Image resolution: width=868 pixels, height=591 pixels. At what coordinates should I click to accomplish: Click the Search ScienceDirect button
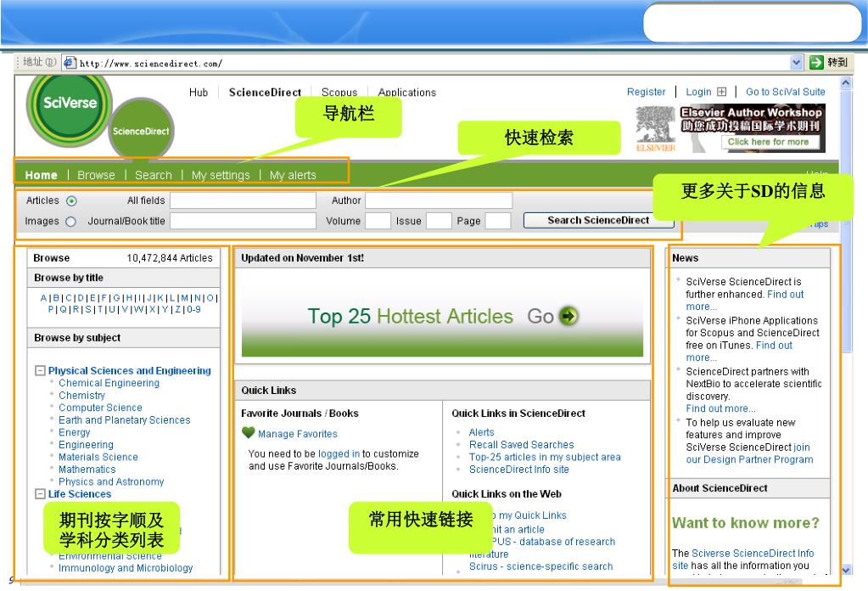pyautogui.click(x=598, y=221)
